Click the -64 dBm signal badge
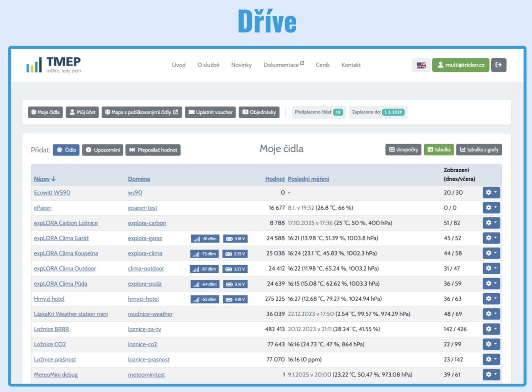532x392 pixels. point(205,284)
